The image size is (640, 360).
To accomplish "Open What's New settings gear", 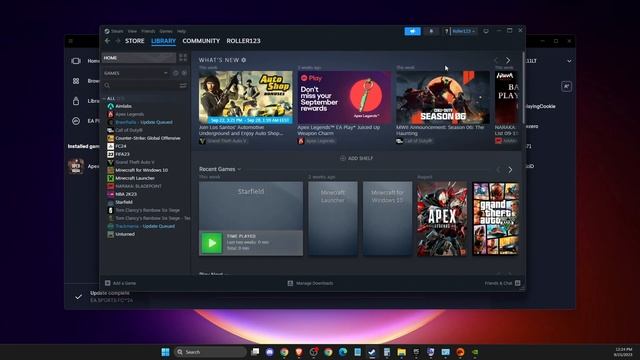I will click(x=244, y=60).
